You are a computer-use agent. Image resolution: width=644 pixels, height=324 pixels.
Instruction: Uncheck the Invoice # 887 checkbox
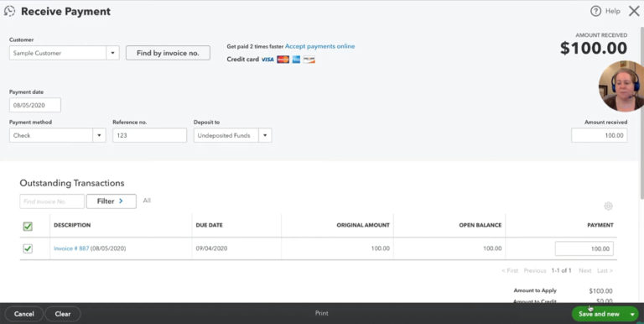pos(28,248)
